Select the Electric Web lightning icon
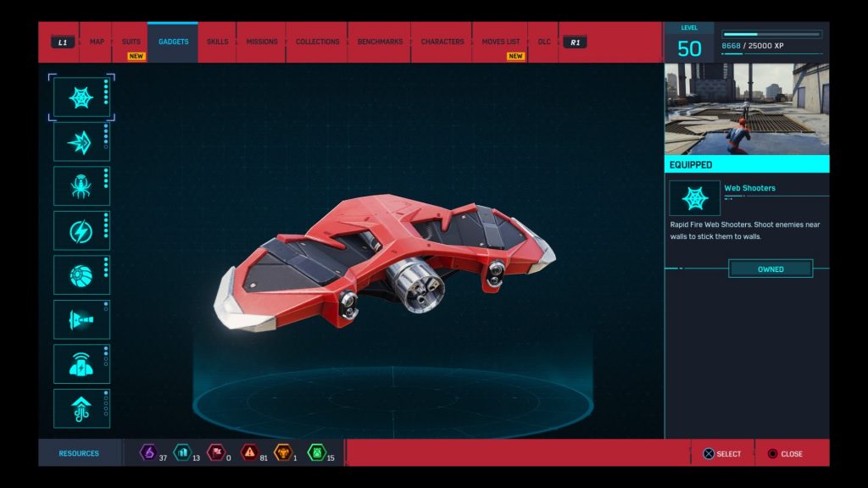The width and height of the screenshot is (868, 488). pos(81,230)
